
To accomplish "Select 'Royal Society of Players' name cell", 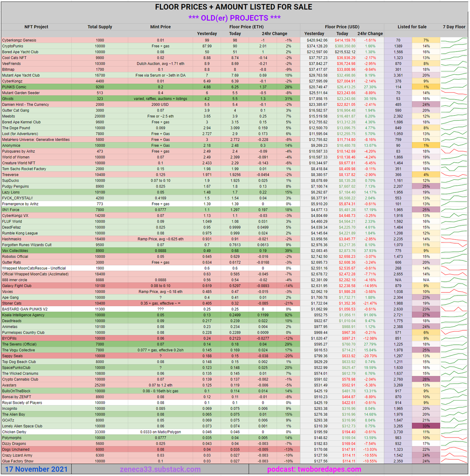I will pos(36,403).
